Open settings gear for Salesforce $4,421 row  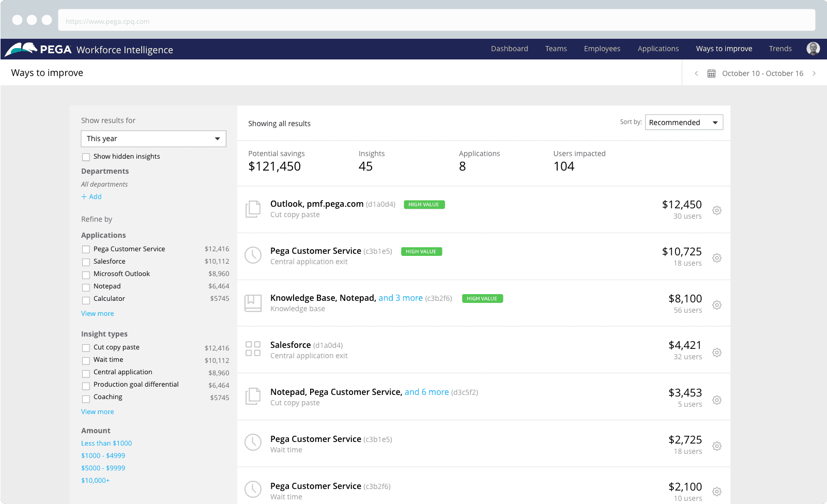717,352
